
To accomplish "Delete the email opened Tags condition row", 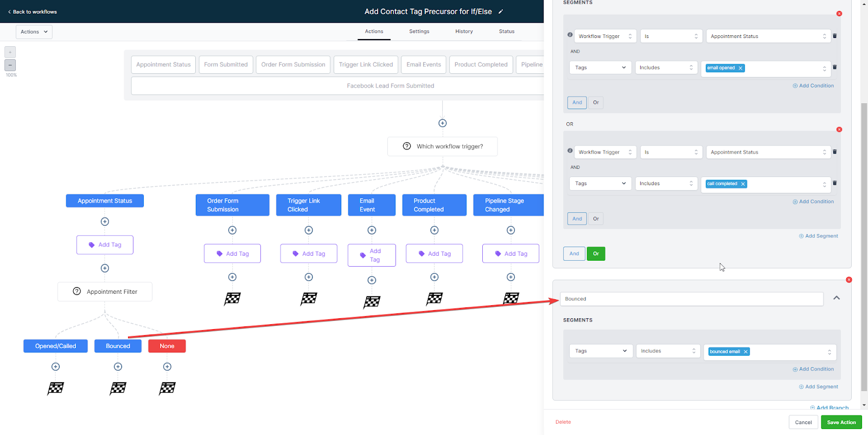I will click(x=834, y=67).
